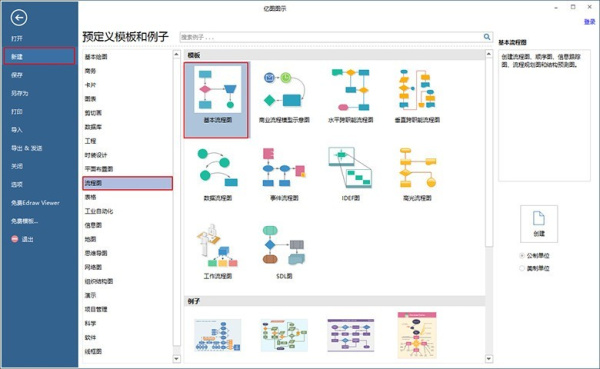The width and height of the screenshot is (600, 369).
Task: Select the 组织结构图 category
Action: tap(99, 281)
